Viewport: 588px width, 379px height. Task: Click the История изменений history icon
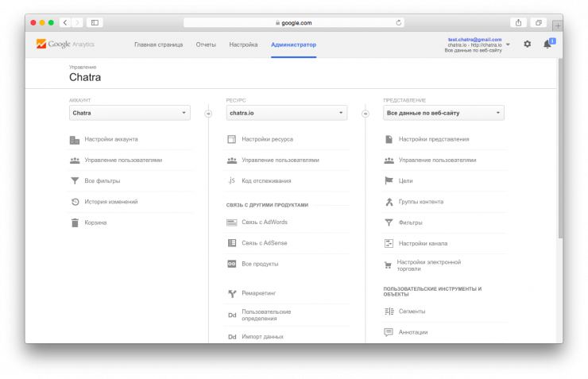(x=75, y=202)
